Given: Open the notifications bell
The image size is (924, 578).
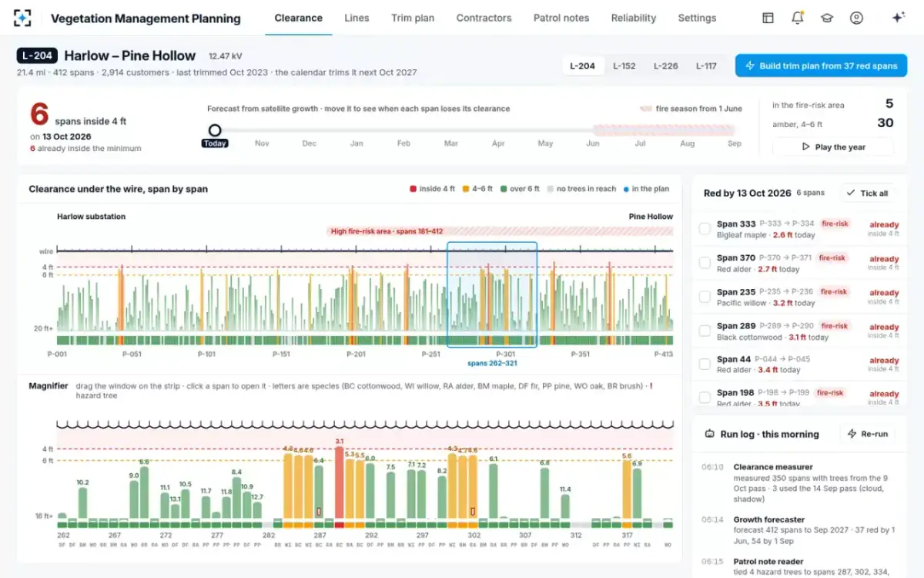Looking at the screenshot, I should [798, 18].
